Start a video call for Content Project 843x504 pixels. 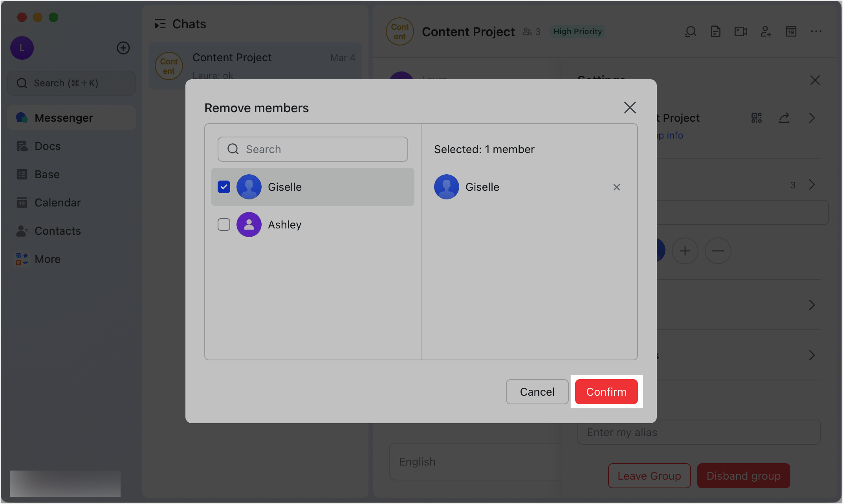pyautogui.click(x=740, y=31)
